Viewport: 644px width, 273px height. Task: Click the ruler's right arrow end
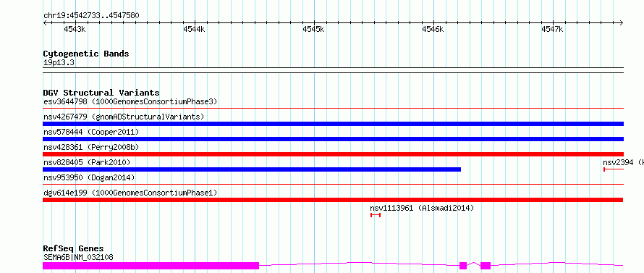(622, 22)
